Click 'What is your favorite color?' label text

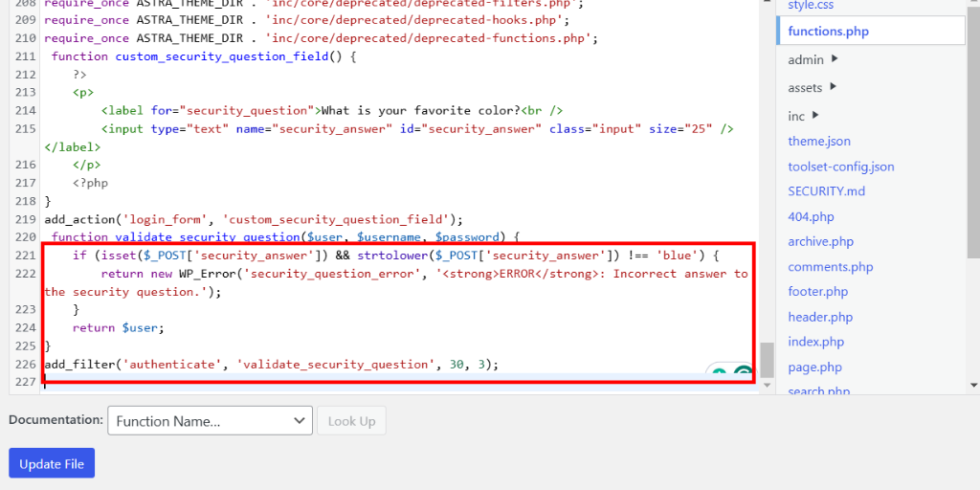421,111
